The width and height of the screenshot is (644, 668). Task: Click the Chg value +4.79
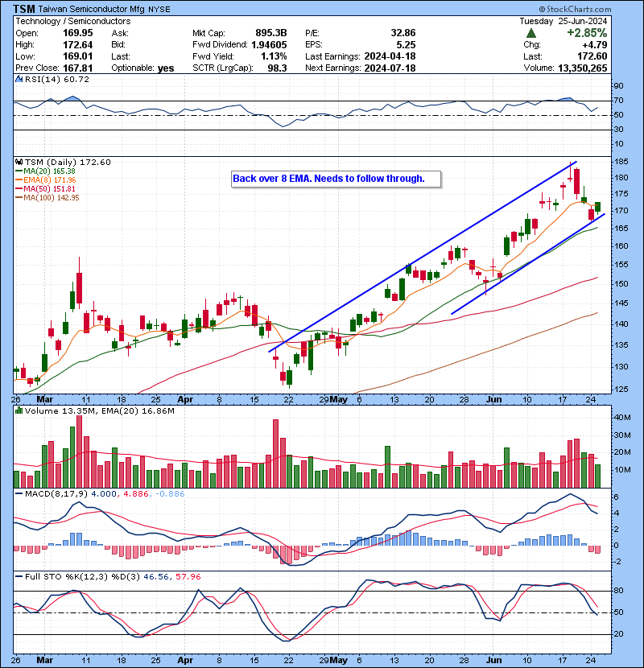(x=594, y=44)
